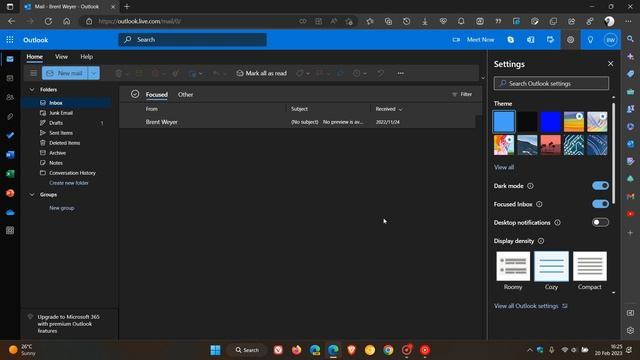Switch to the View tab
The image size is (640, 360).
61,57
